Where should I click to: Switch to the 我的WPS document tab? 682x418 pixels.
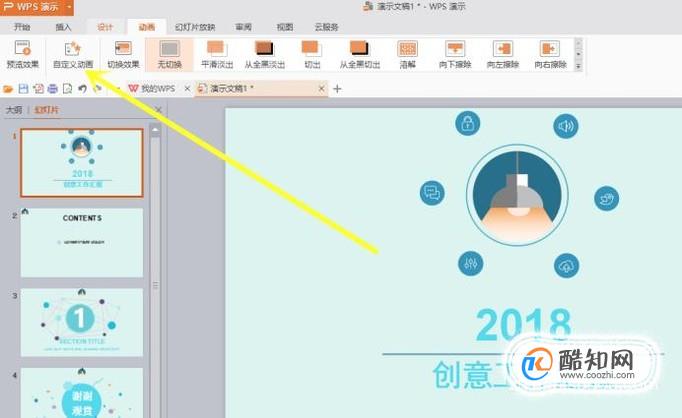click(x=153, y=89)
